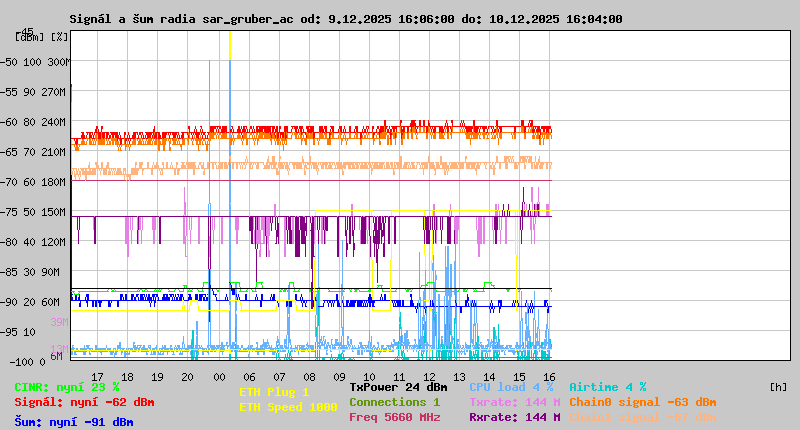Click the '300M' y-axis scale label

pos(59,62)
